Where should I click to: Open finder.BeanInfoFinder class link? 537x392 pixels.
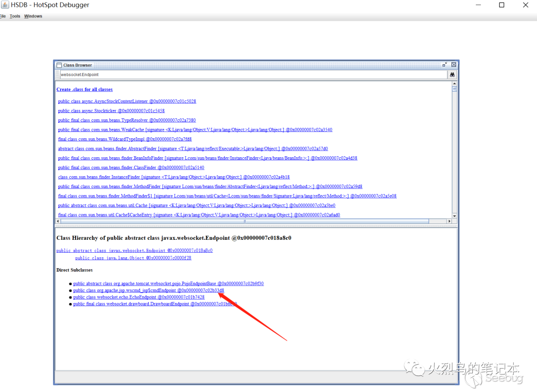207,158
